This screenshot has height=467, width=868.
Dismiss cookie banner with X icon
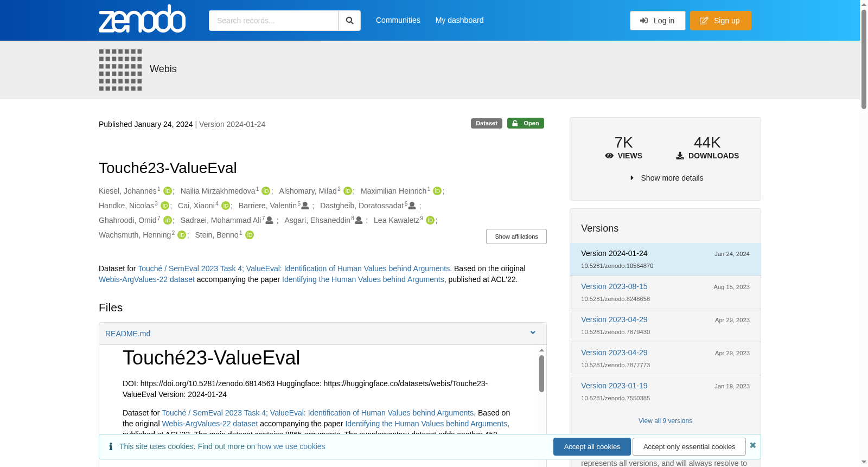pyautogui.click(x=752, y=445)
